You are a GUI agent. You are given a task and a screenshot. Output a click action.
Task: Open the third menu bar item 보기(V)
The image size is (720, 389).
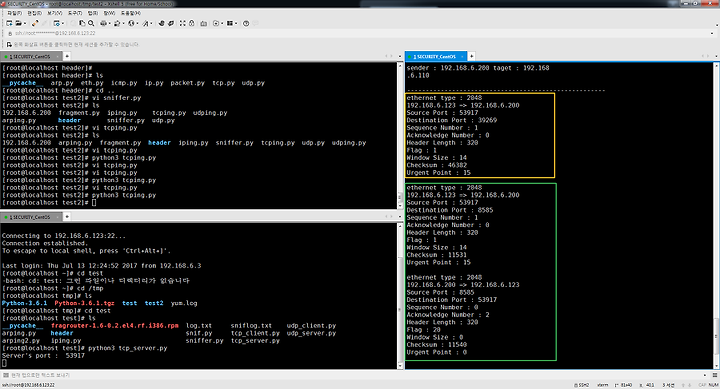(x=55, y=13)
